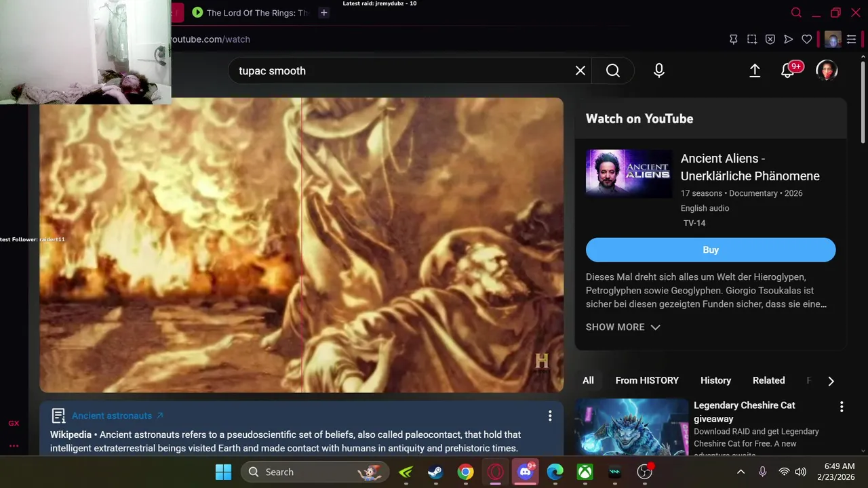Click the pin icon in the browser address bar

733,39
